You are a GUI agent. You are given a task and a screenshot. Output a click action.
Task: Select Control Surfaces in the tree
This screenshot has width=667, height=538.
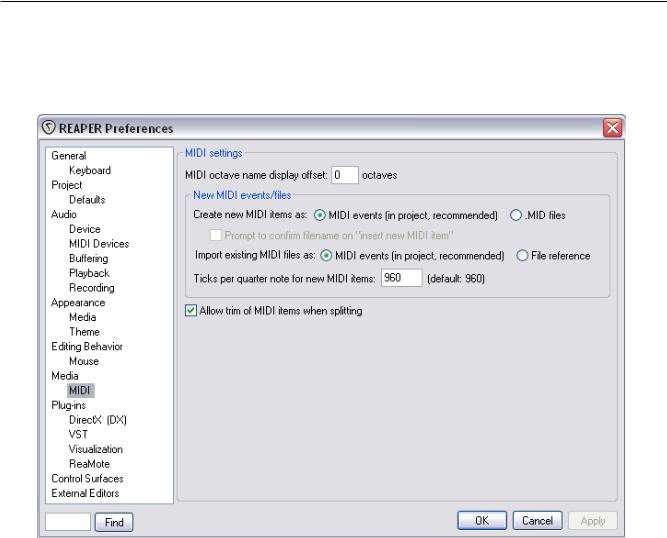pos(87,478)
